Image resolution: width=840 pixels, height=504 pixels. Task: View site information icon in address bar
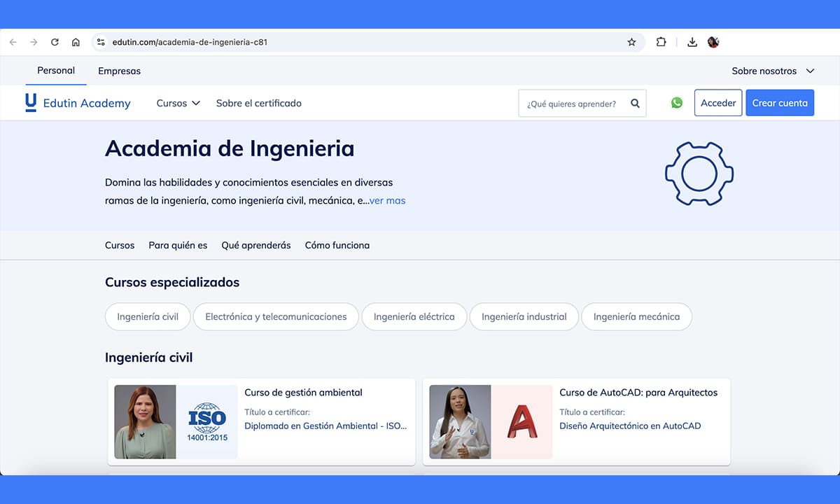(x=101, y=42)
